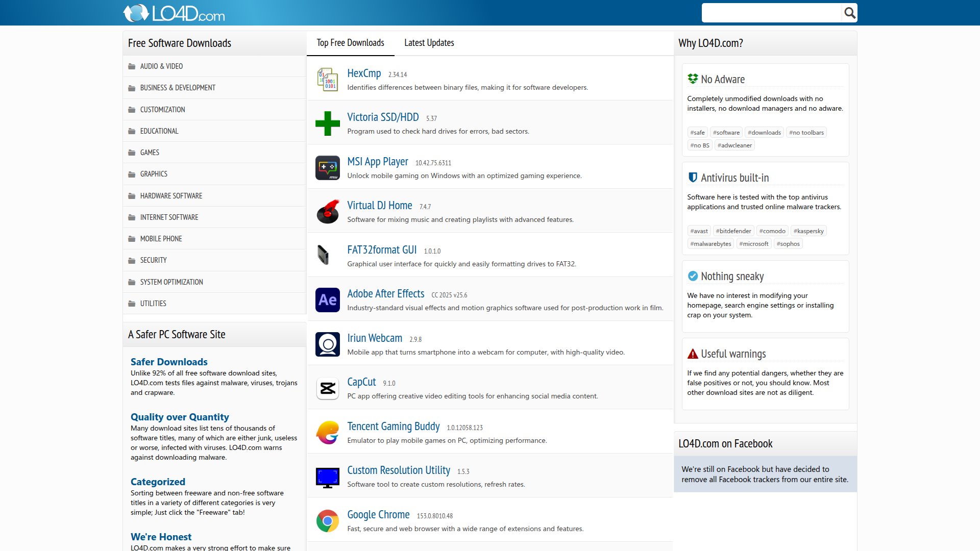Click the Games folder icon
Viewport: 980px width, 551px height.
pyautogui.click(x=132, y=153)
